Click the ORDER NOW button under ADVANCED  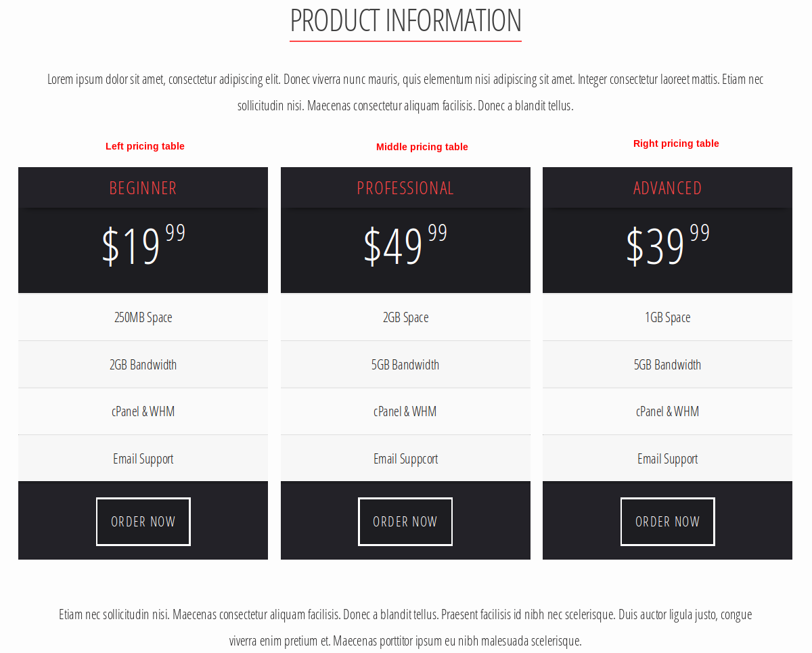click(667, 521)
